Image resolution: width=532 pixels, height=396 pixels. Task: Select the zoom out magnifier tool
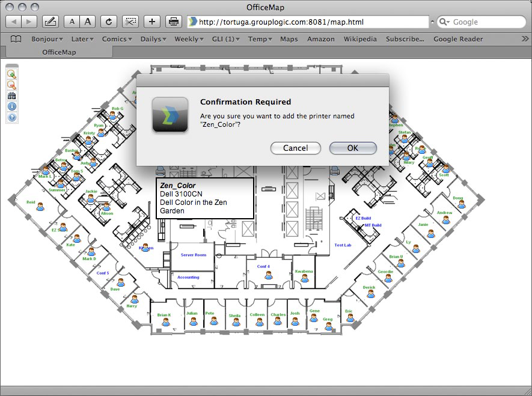coord(13,85)
